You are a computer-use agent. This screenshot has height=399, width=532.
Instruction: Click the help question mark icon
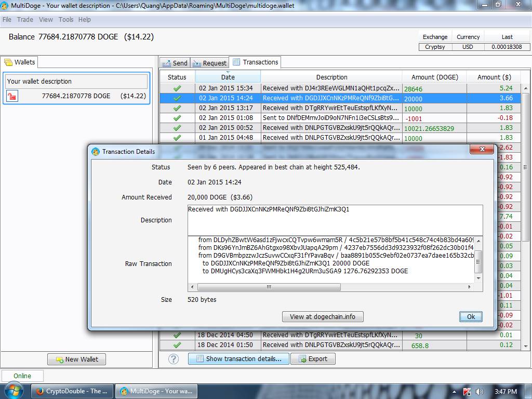tap(174, 359)
